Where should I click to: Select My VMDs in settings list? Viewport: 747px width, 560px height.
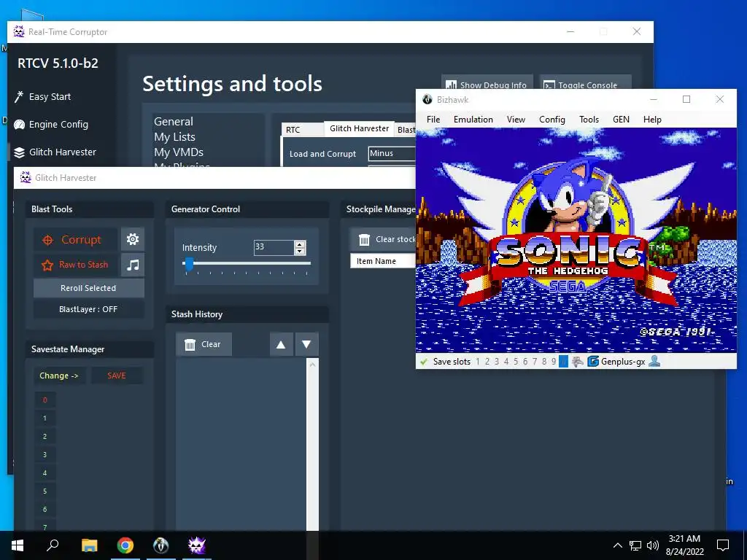tap(179, 152)
